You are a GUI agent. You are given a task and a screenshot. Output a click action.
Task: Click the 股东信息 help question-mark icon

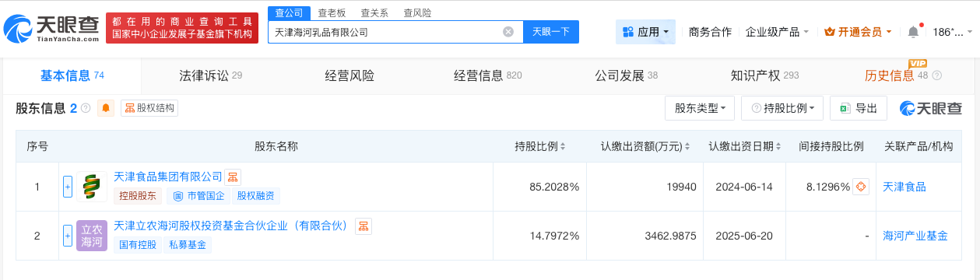[86, 108]
